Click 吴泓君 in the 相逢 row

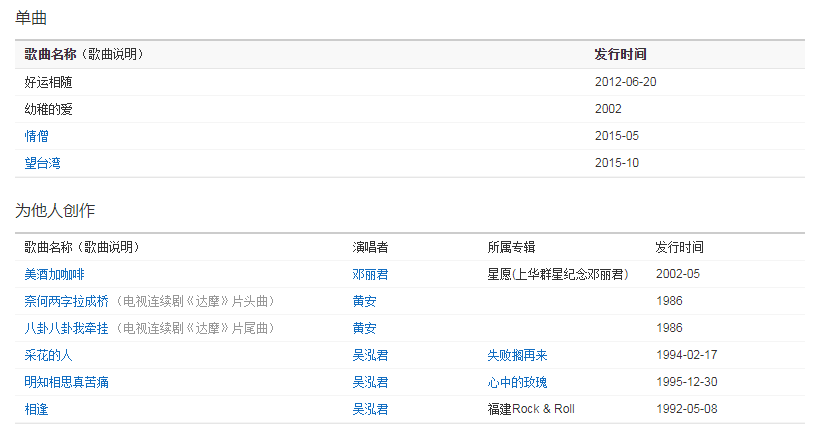tap(370, 409)
